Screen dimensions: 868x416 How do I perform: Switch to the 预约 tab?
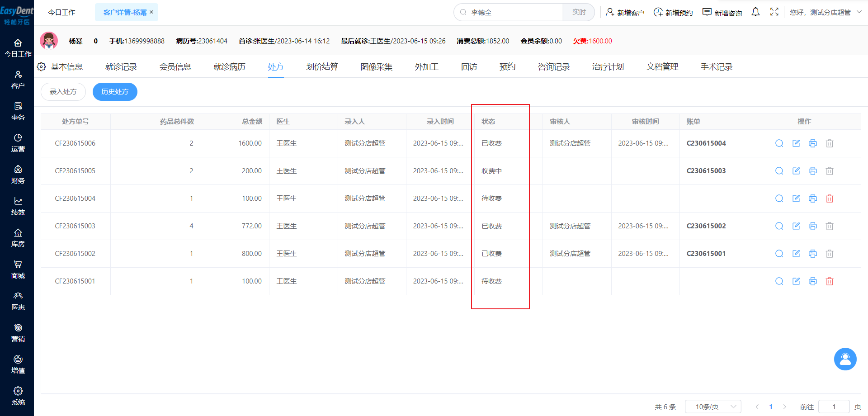pos(507,67)
